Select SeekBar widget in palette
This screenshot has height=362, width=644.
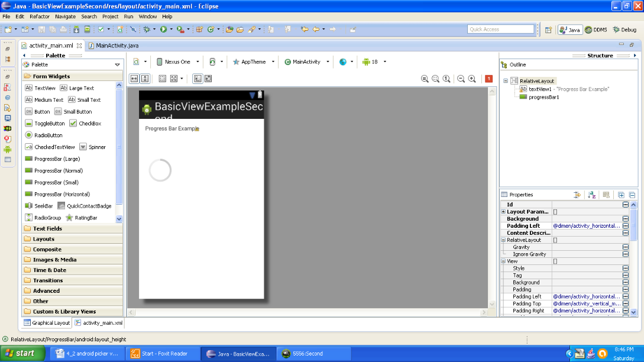point(39,206)
